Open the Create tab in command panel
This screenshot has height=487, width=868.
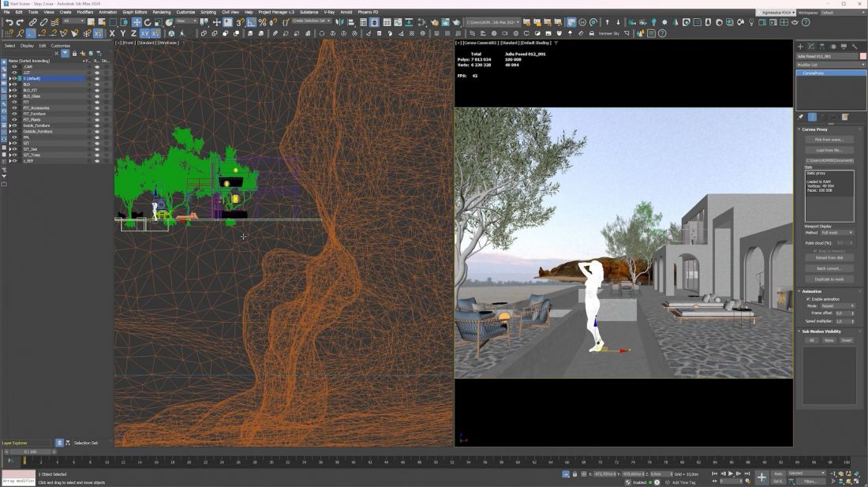click(800, 47)
